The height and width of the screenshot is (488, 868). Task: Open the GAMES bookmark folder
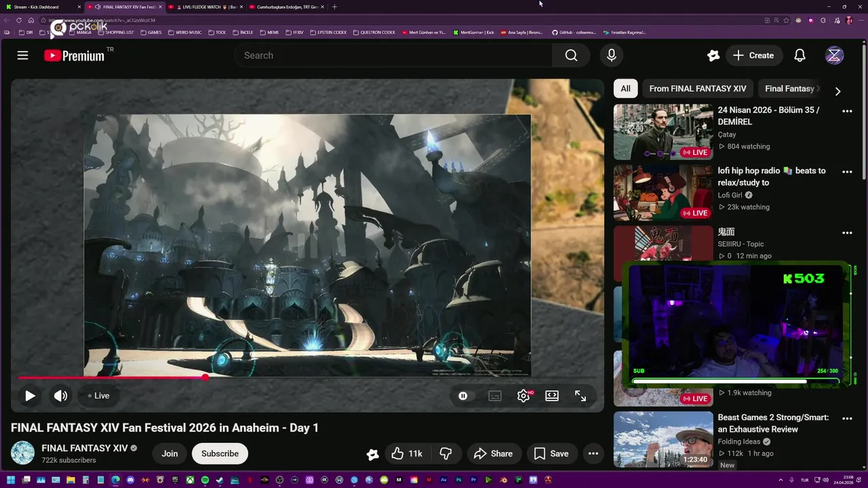pos(151,32)
